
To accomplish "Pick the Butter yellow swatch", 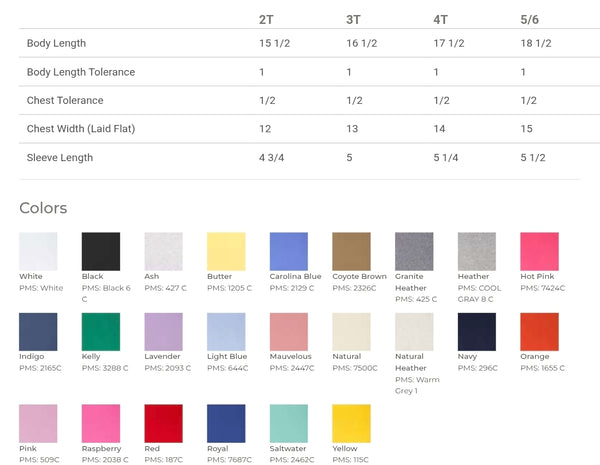I will point(226,251).
